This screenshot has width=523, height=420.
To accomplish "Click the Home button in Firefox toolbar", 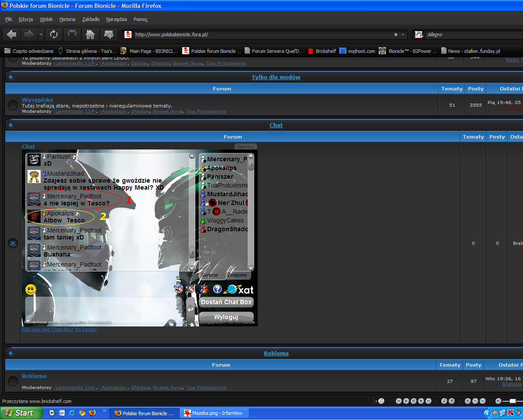I will (x=90, y=34).
